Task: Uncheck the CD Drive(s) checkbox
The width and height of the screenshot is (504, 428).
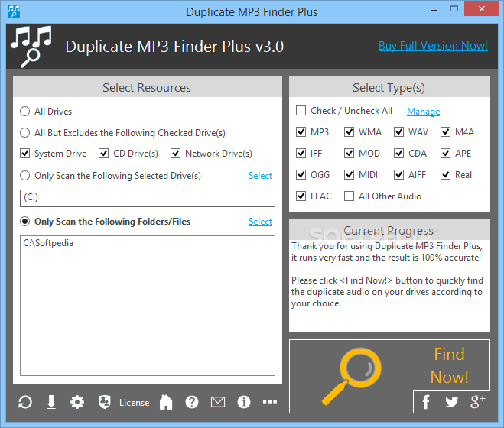Action: coord(103,154)
